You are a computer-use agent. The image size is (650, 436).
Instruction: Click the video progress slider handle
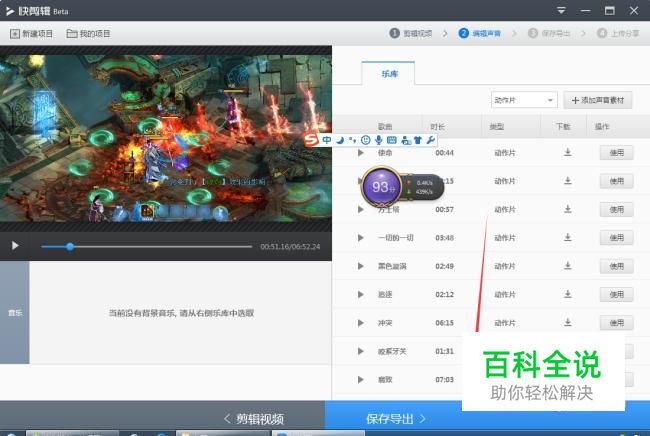[70, 247]
